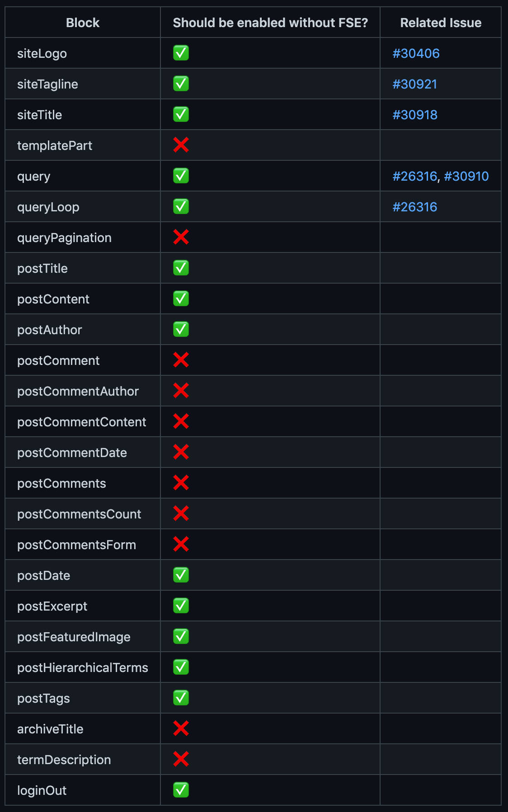Click the green checkmark next to postTags
Viewport: 508px width, 812px height.
click(181, 698)
